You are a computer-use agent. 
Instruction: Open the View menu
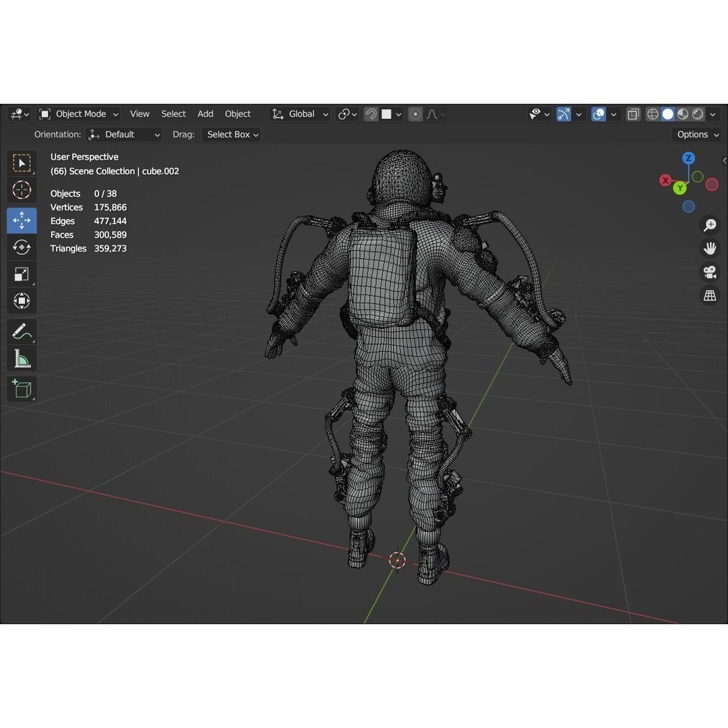(x=140, y=114)
